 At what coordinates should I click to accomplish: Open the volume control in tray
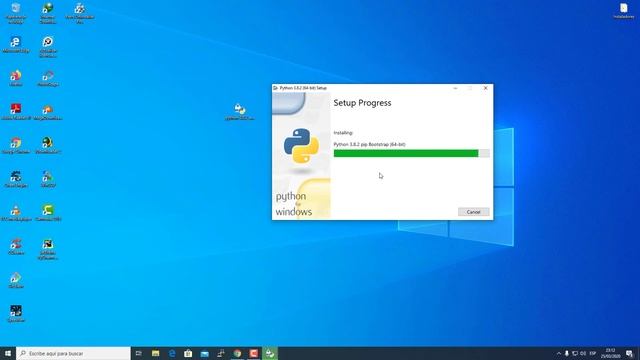(583, 353)
